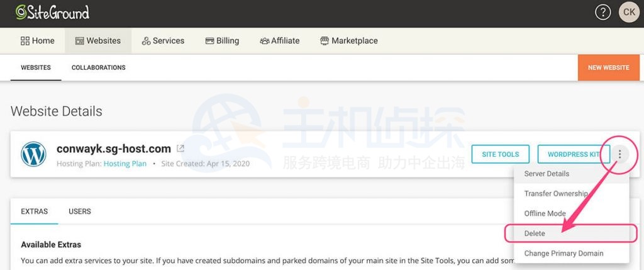This screenshot has height=270, width=644.
Task: Click the Available Extras heading
Action: [51, 245]
